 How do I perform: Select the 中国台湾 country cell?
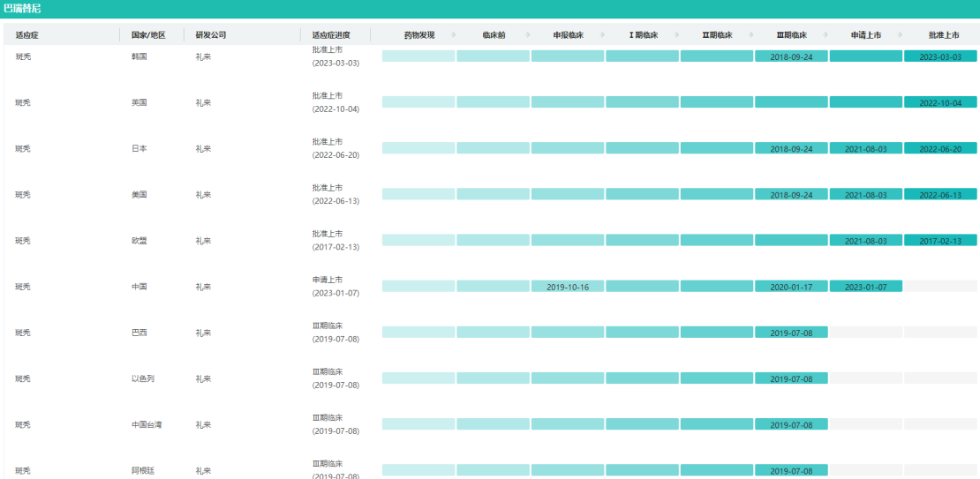[147, 424]
